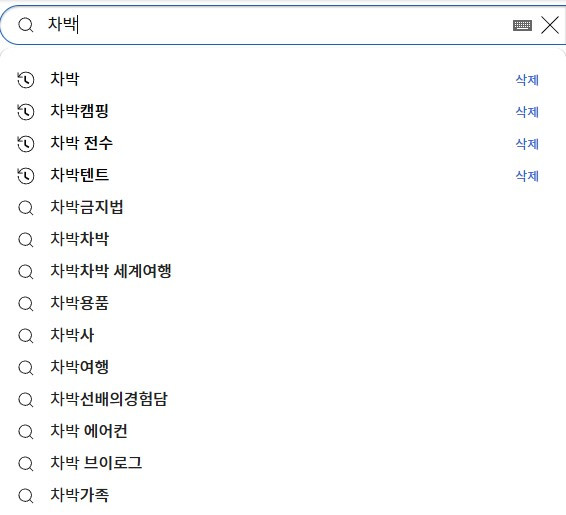Choose suggestion 차박가족

click(79, 494)
